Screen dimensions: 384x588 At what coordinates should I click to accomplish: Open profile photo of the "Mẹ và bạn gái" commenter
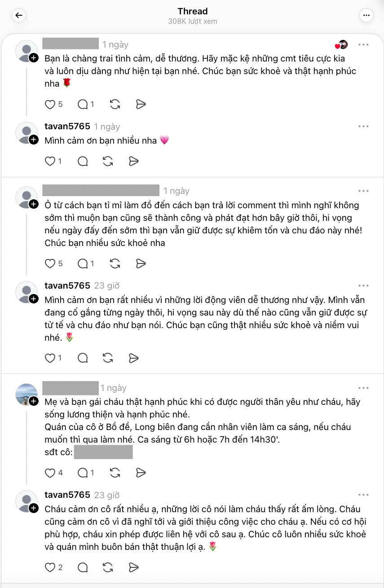click(x=26, y=395)
